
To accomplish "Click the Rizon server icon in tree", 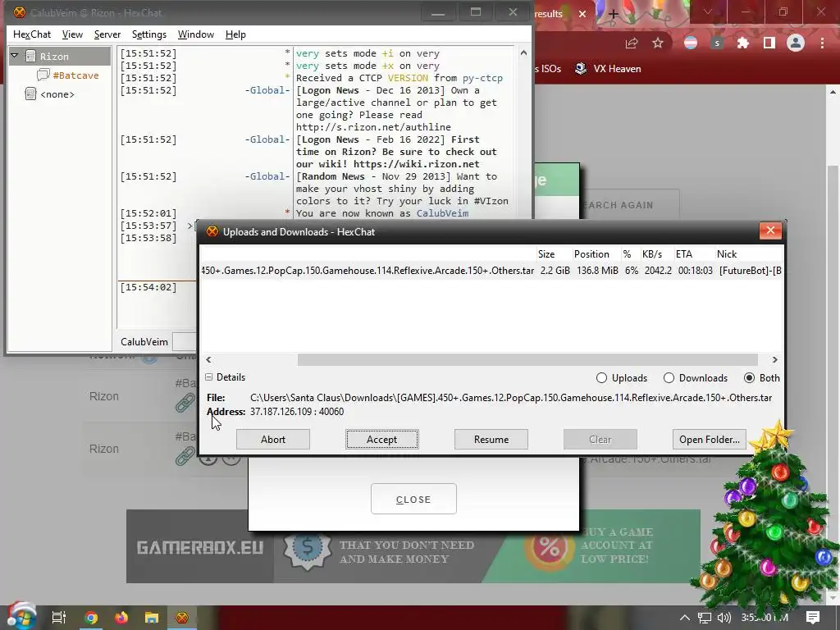I will pos(30,56).
